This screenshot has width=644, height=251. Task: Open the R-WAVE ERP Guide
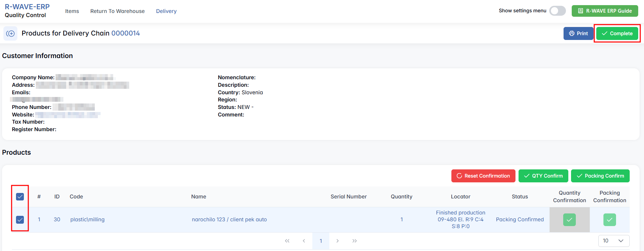(605, 11)
